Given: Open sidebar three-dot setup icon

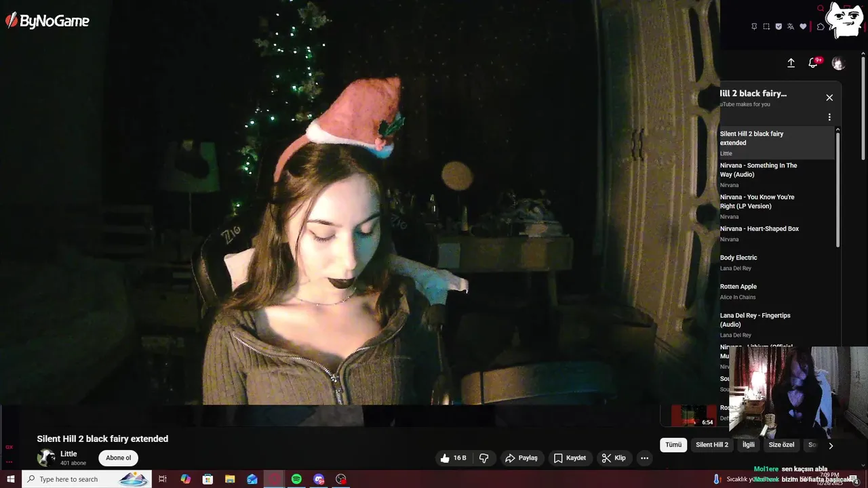Looking at the screenshot, I should [9, 462].
